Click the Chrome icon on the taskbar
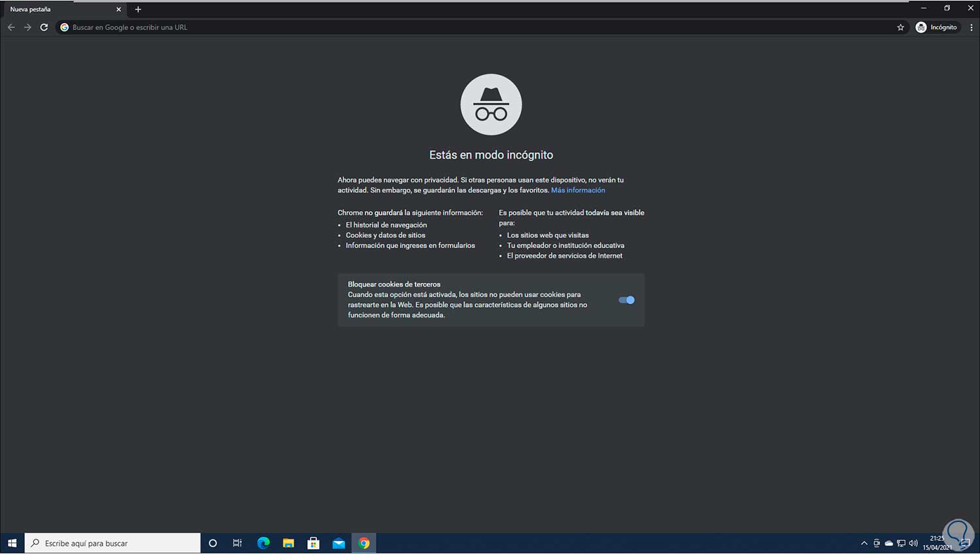The image size is (980, 554). (x=364, y=543)
